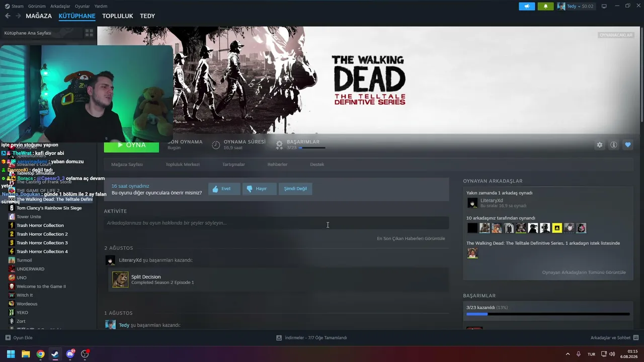Open Google Chrome from the taskbar

click(x=40, y=354)
